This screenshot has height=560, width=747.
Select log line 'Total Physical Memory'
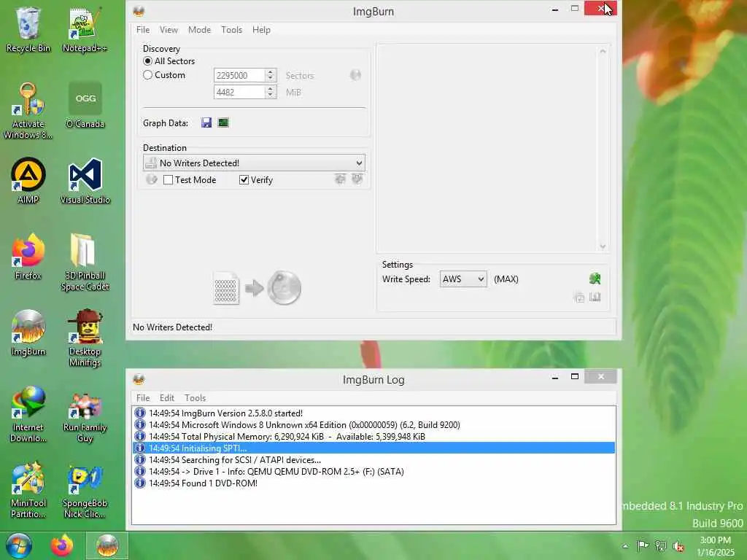(x=373, y=436)
